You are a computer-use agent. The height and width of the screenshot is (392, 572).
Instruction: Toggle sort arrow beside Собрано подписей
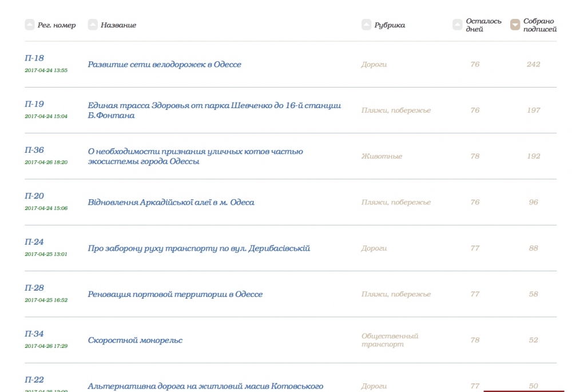[515, 25]
